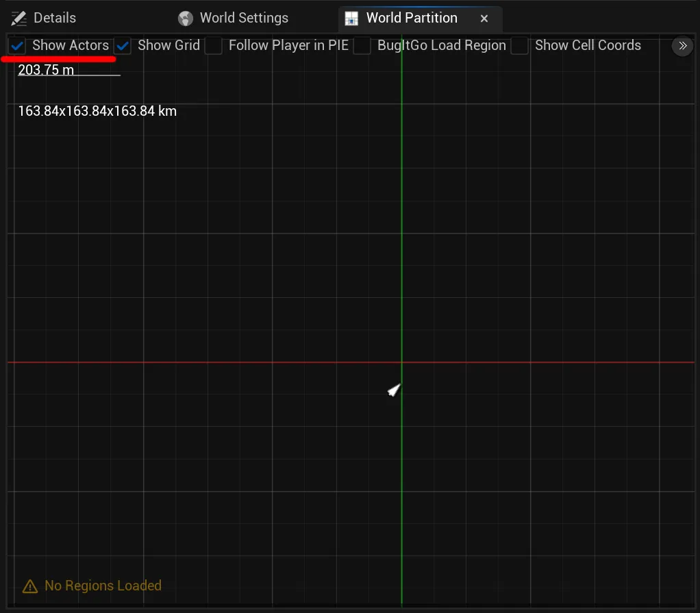This screenshot has height=613, width=700.
Task: Enable Follow Player in PIE
Action: pyautogui.click(x=213, y=45)
